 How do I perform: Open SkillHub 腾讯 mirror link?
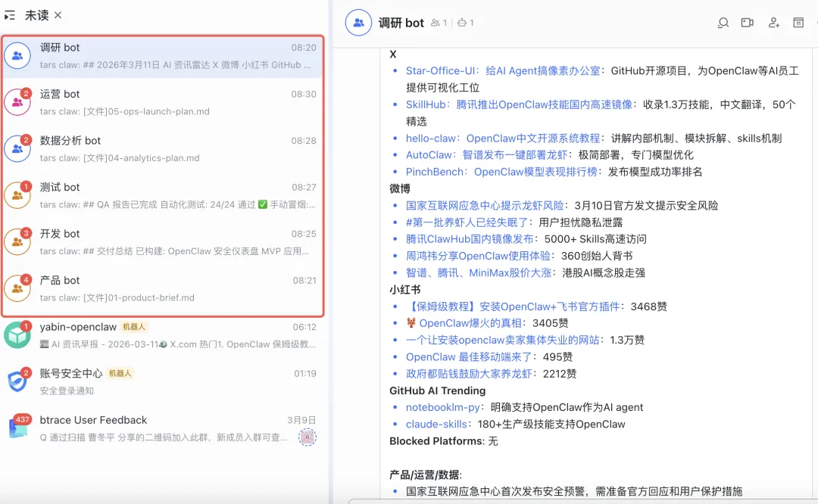pyautogui.click(x=519, y=104)
